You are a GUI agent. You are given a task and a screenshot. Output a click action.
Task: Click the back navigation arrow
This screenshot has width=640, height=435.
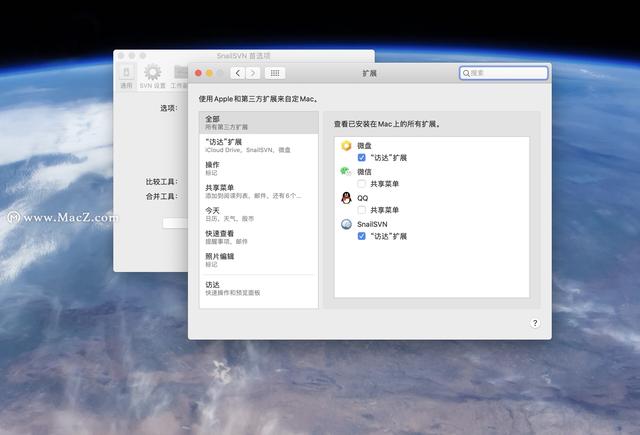[238, 73]
